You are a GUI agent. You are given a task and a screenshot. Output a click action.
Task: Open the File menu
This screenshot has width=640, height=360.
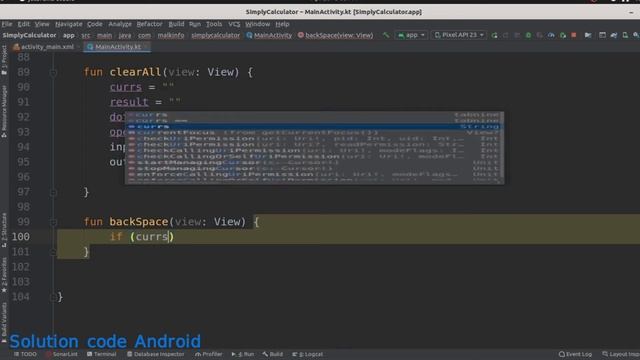(7, 24)
